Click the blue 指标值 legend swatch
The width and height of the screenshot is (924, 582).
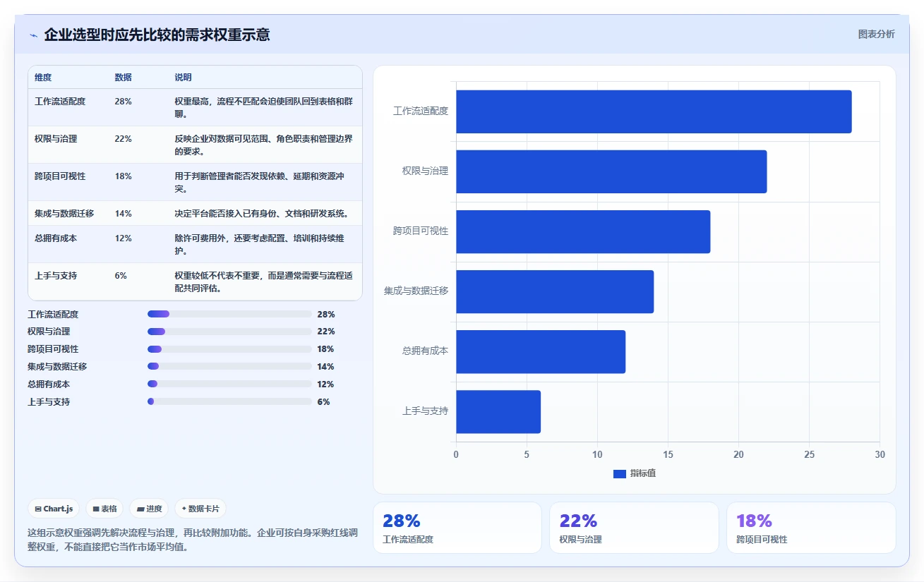620,473
